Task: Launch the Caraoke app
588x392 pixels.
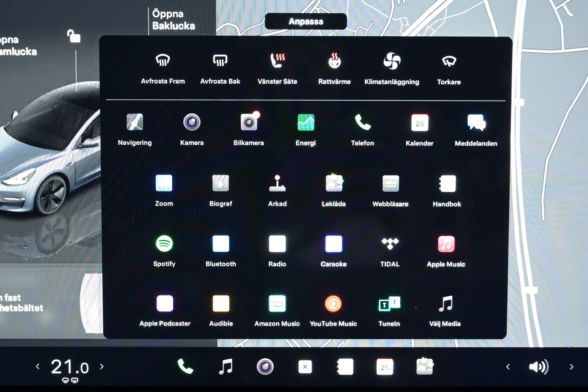Action: click(x=334, y=251)
